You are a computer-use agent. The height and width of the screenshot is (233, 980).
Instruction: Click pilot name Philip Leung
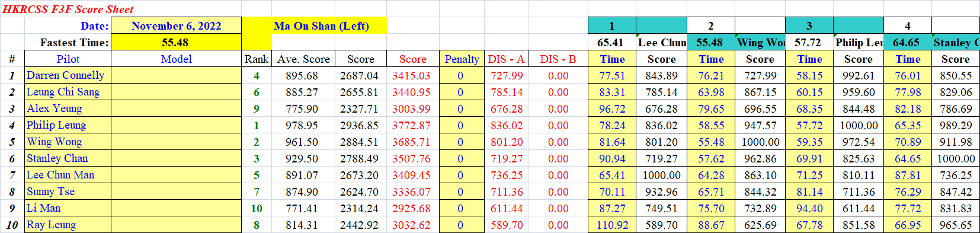(56, 125)
